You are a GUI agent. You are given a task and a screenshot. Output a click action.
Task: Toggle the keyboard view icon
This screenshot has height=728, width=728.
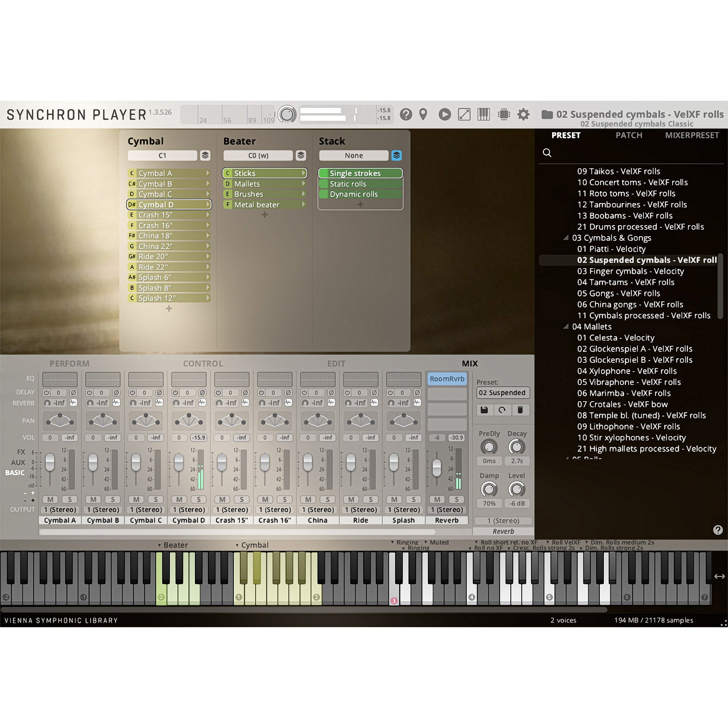pyautogui.click(x=484, y=114)
